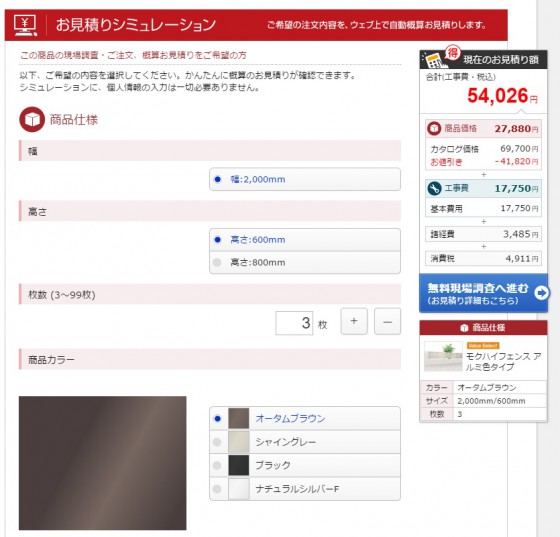Select オータムブラウン color radio
The image size is (560, 537).
click(218, 418)
